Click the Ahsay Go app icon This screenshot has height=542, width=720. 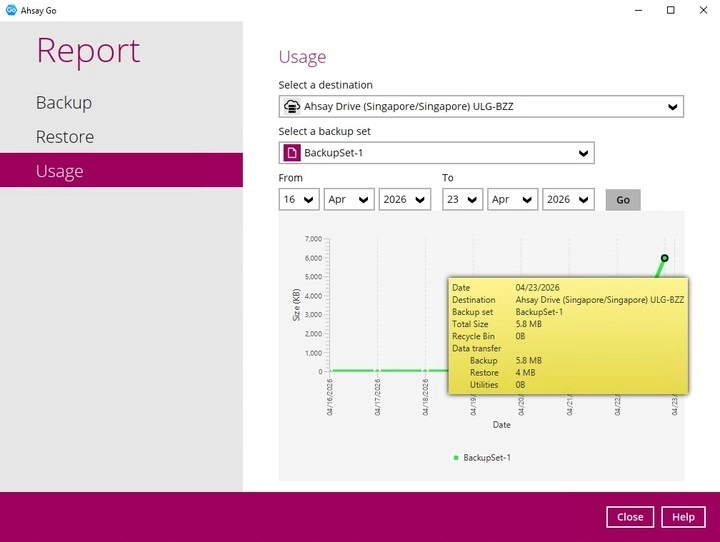11,10
